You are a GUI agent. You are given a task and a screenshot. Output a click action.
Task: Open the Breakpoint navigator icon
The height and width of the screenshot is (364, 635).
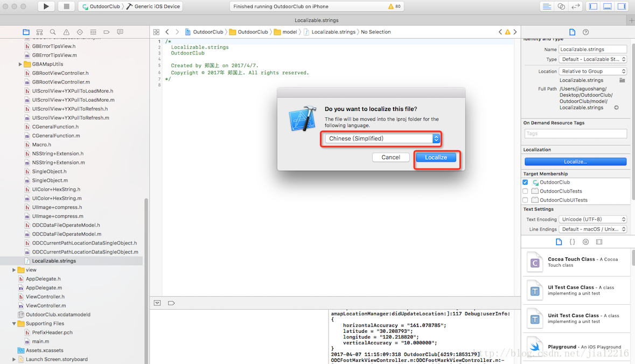107,32
